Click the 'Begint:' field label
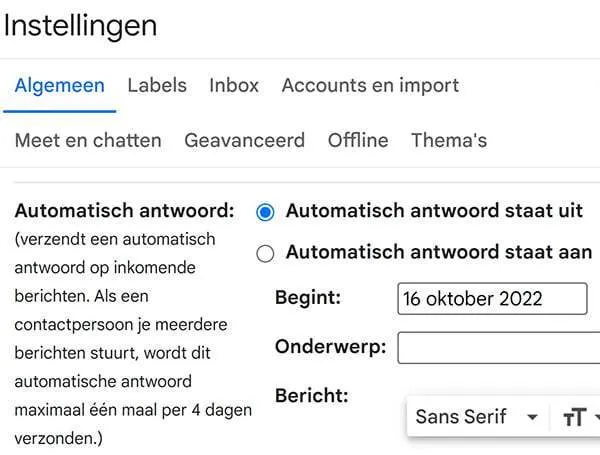This screenshot has width=600, height=455. [x=308, y=297]
